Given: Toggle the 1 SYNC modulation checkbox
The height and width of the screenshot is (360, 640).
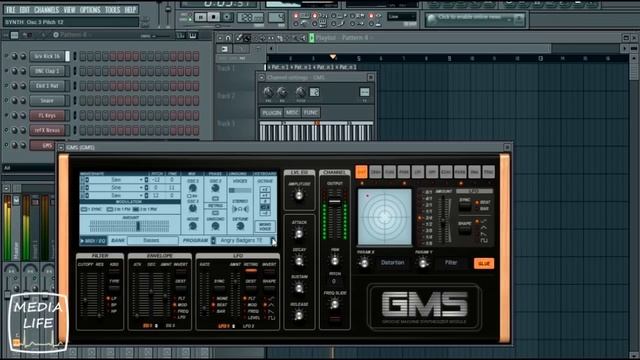Looking at the screenshot, I should pyautogui.click(x=84, y=209).
